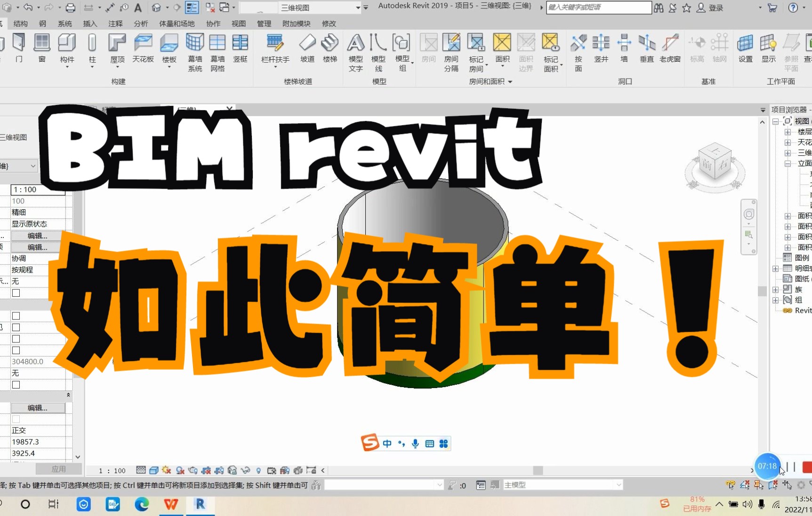Pick the 屋顶 (Roof) tool
The width and height of the screenshot is (812, 516).
tap(117, 50)
